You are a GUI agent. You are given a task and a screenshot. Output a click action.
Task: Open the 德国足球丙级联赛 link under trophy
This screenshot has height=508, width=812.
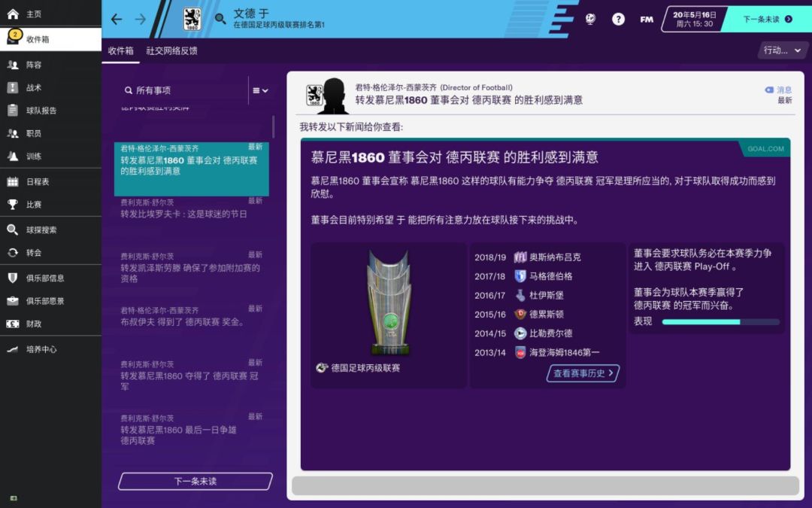(365, 368)
